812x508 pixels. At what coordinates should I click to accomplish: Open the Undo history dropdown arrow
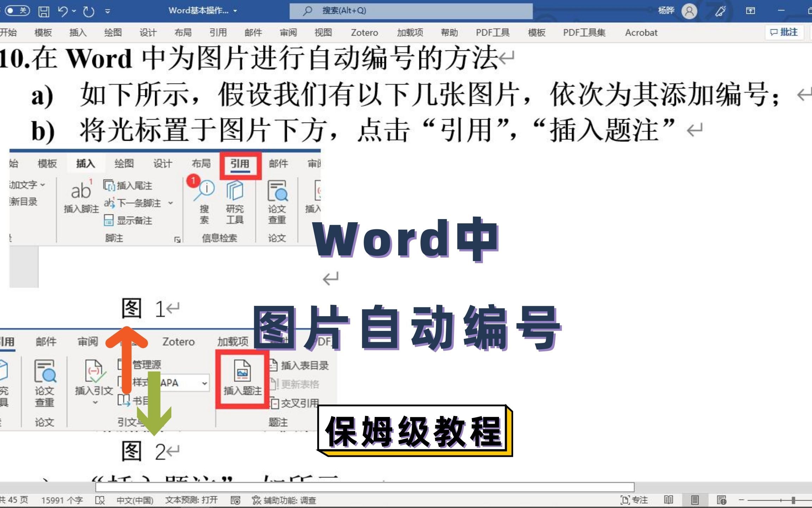tap(74, 11)
